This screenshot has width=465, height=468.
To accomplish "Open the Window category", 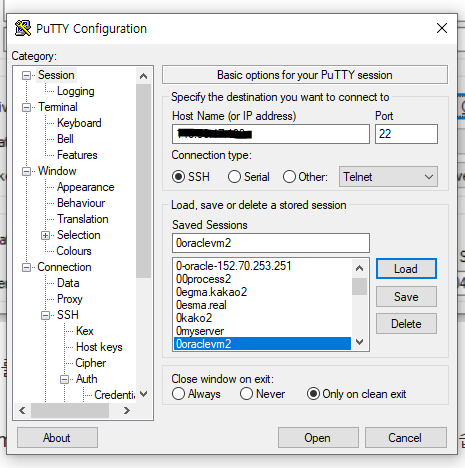I will 57,171.
